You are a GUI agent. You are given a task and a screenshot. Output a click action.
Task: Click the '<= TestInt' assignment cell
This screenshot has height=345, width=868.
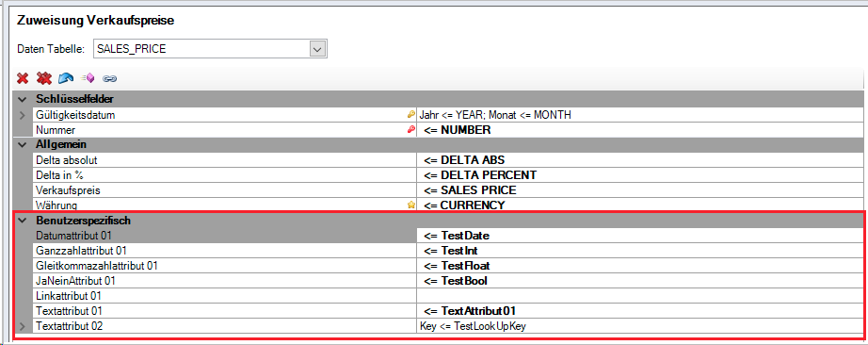641,250
